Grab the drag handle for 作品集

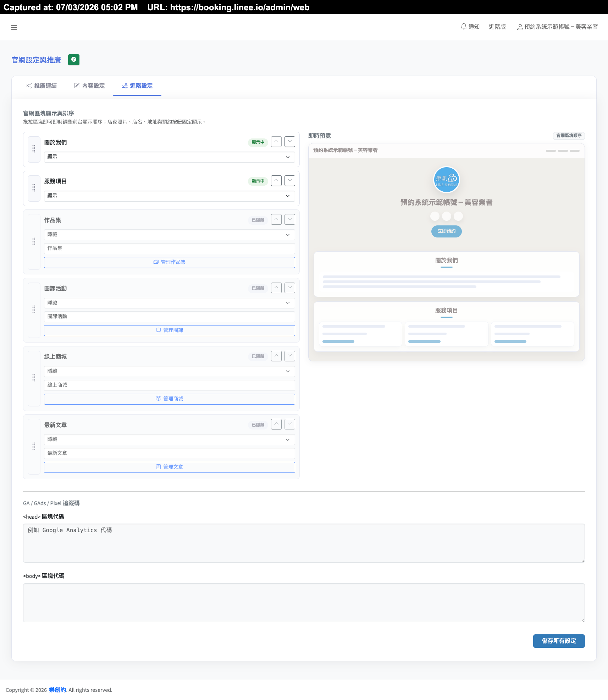(x=34, y=242)
